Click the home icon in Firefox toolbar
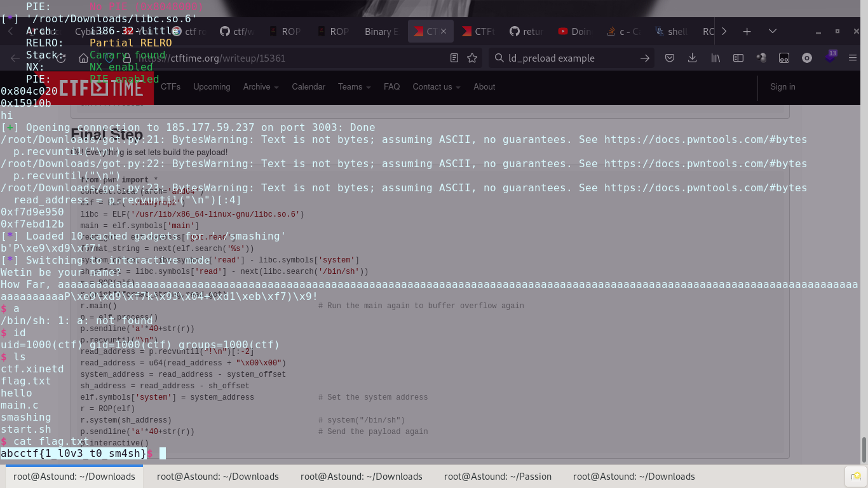This screenshot has height=488, width=868. [83, 58]
